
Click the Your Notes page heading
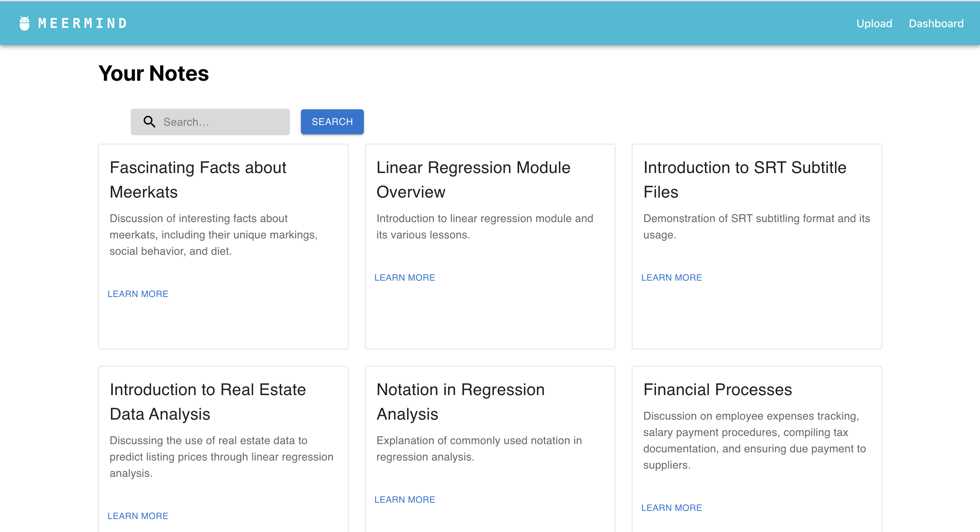tap(153, 73)
